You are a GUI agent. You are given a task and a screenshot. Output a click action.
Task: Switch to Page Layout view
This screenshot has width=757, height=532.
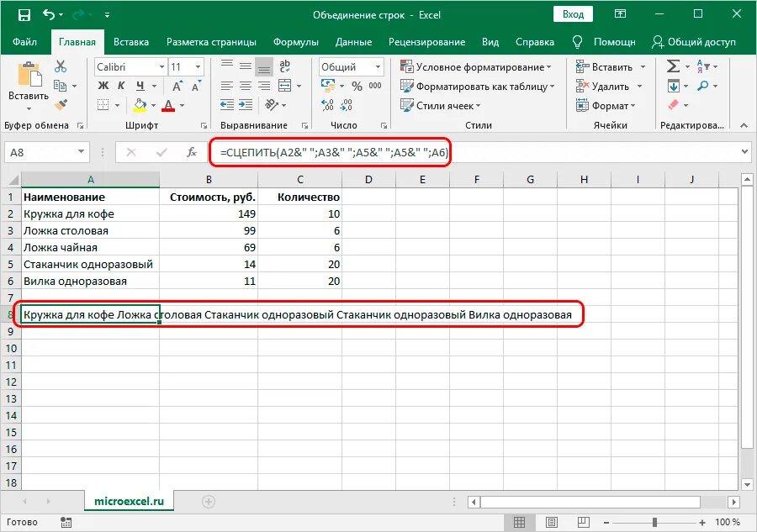coord(551,523)
